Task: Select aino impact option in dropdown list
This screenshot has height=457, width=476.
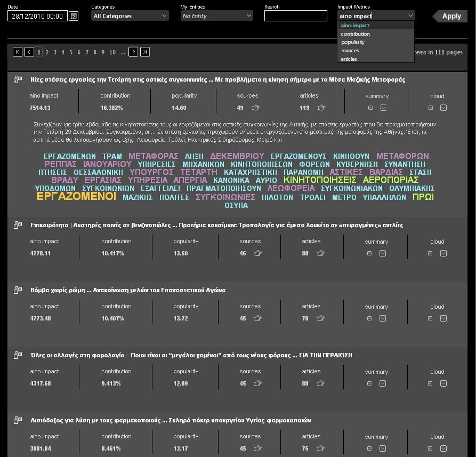Action: click(x=376, y=26)
